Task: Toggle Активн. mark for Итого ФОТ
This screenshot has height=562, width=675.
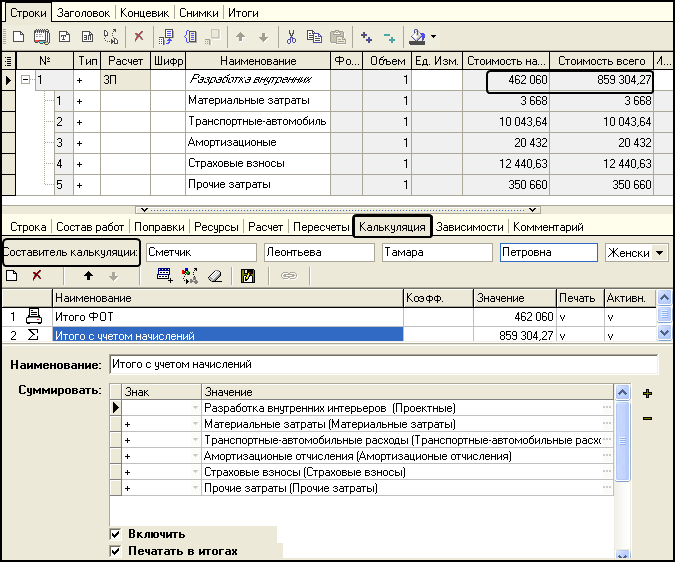Action: [610, 318]
